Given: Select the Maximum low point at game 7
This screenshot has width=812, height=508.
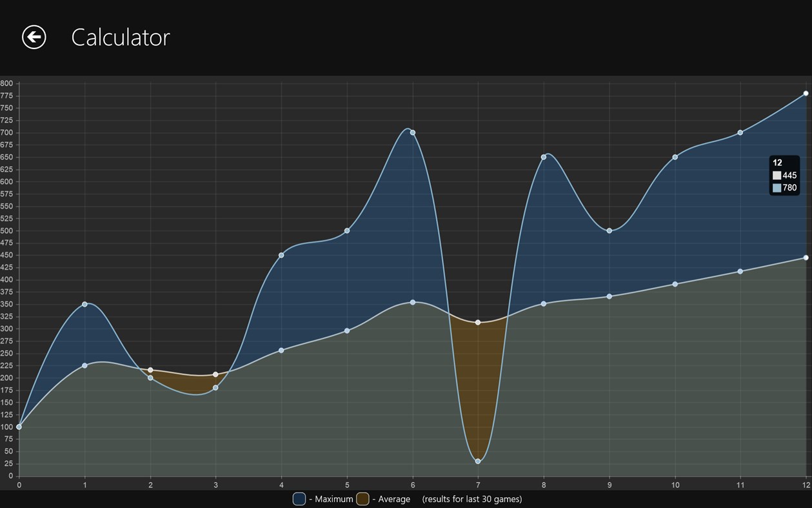Looking at the screenshot, I should coord(478,462).
